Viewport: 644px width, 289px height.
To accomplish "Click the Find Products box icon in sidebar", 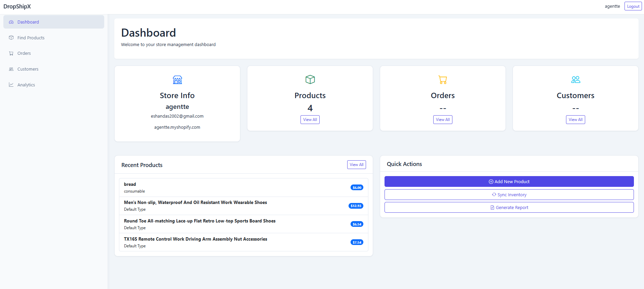I will [x=11, y=38].
